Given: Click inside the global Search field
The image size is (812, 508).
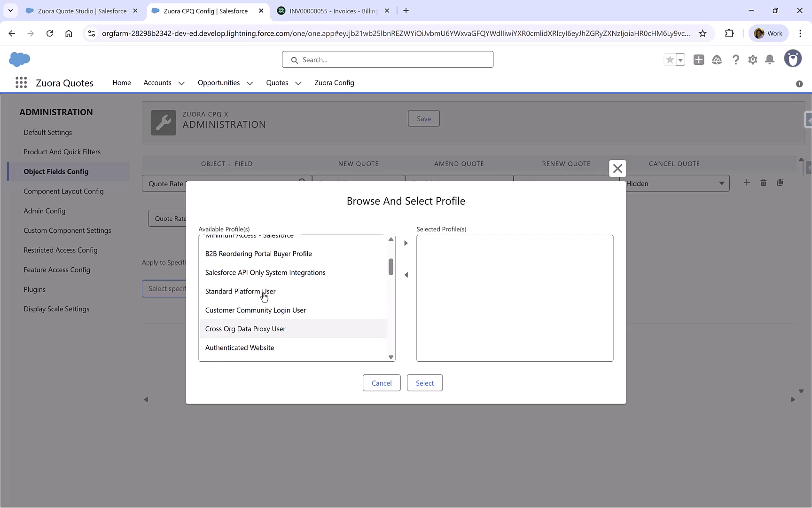Looking at the screenshot, I should coord(387,59).
